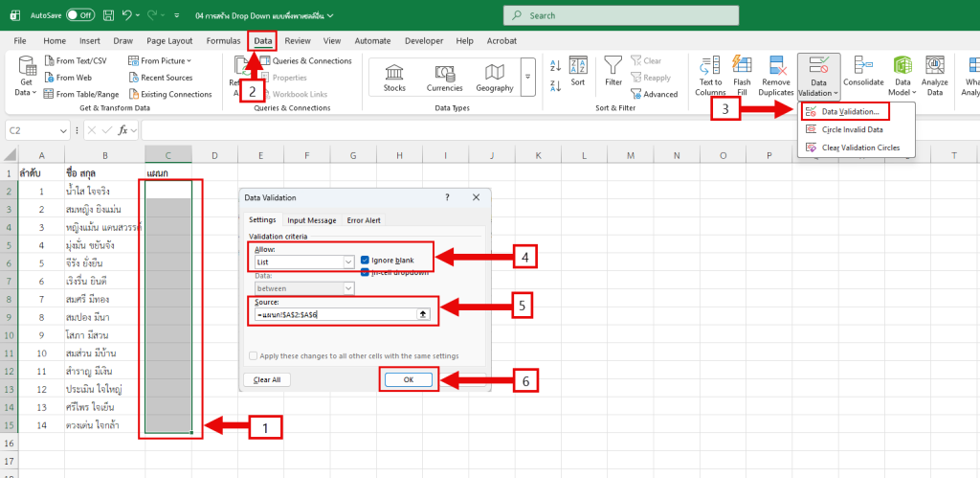
Task: Choose Data Validation... menu entry
Action: coord(845,111)
